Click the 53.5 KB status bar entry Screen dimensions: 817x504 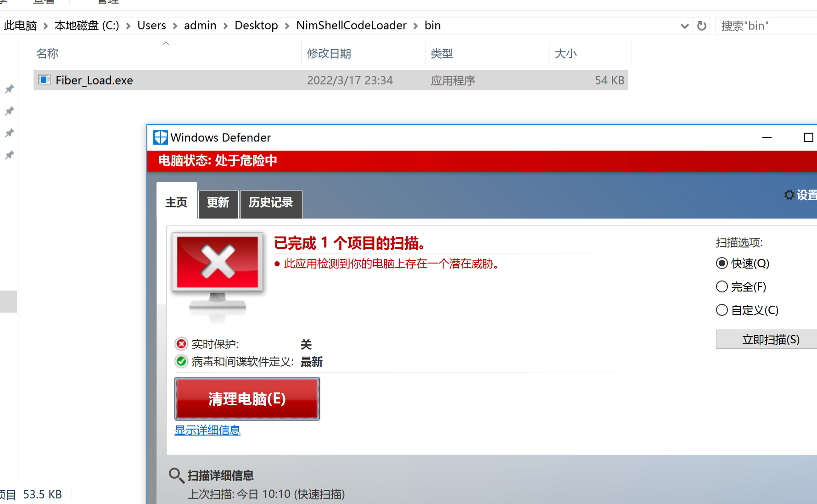[42, 494]
